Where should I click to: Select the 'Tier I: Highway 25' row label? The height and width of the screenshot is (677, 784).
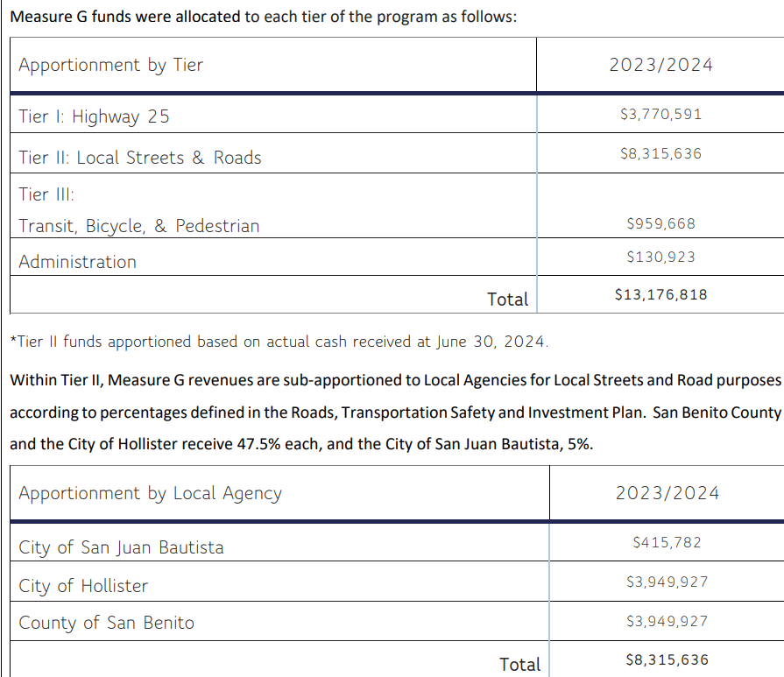coord(95,116)
